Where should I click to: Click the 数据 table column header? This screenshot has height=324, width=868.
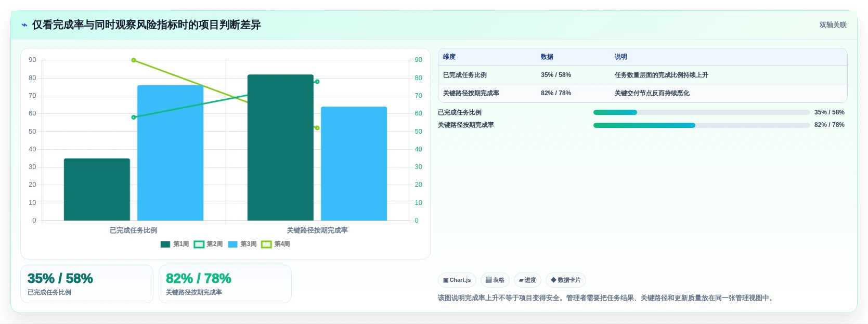click(x=547, y=57)
